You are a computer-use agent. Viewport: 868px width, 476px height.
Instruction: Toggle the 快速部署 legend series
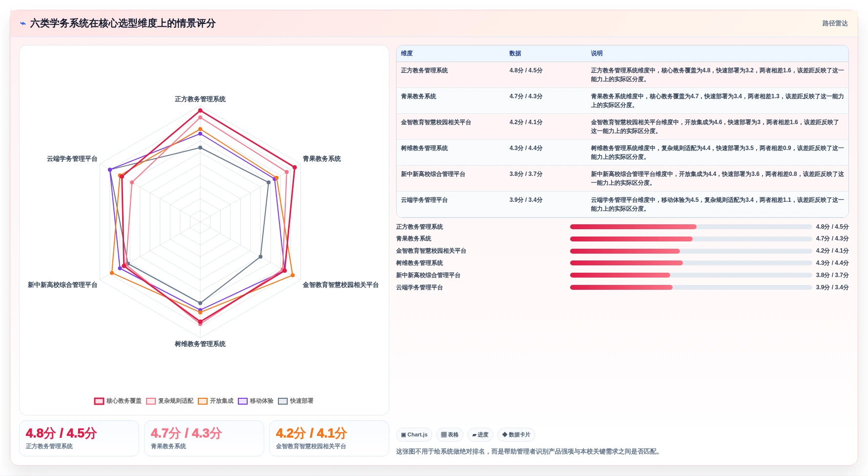click(x=296, y=401)
